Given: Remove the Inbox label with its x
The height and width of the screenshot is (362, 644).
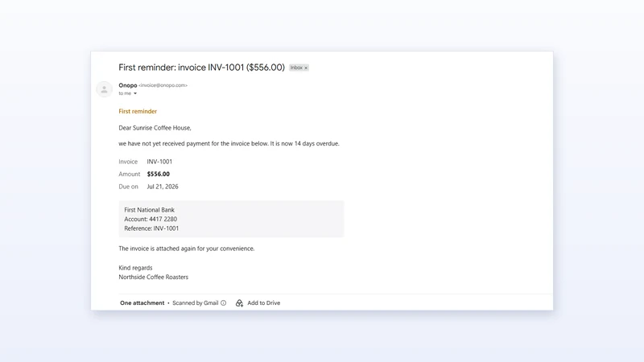Looking at the screenshot, I should click(x=306, y=68).
